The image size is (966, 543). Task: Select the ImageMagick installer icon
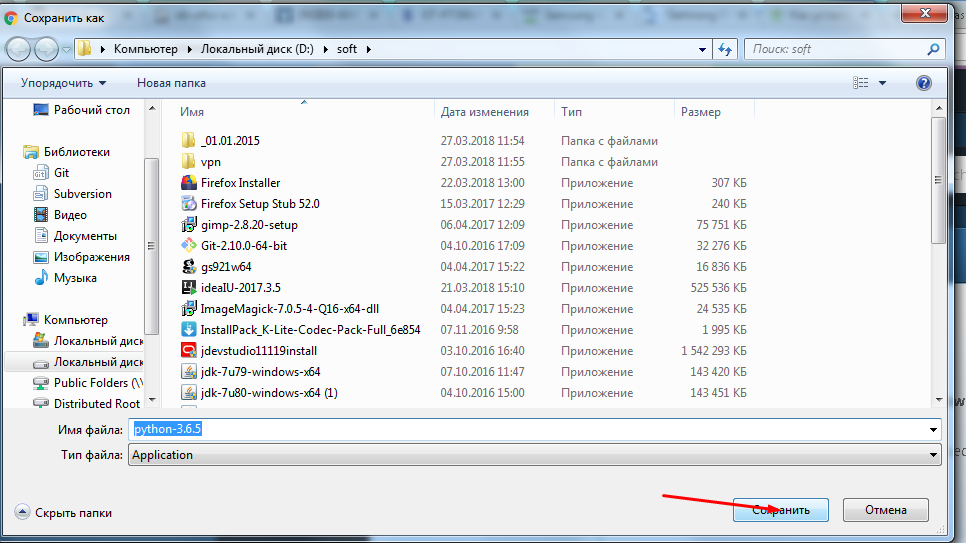[x=189, y=308]
